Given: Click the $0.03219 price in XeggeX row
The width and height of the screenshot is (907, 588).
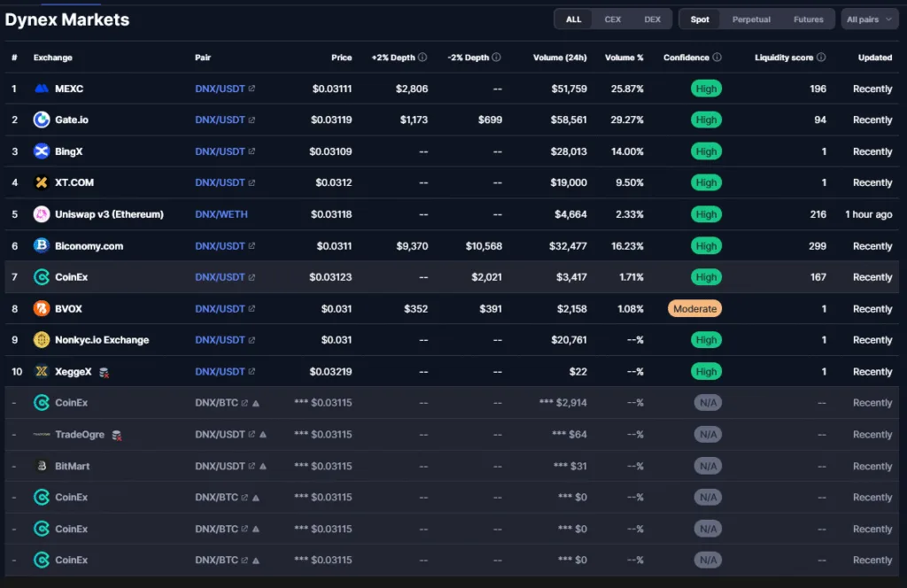Looking at the screenshot, I should point(330,371).
